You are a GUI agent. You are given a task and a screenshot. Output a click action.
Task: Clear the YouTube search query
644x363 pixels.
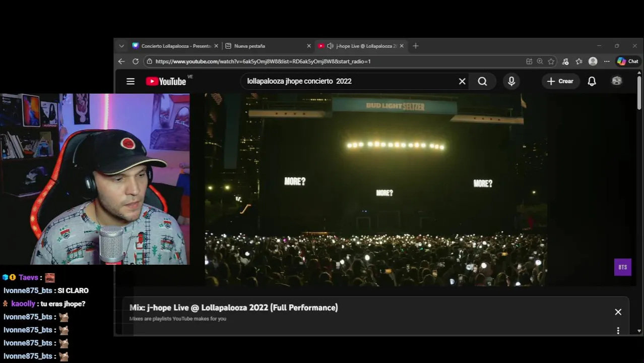[462, 81]
